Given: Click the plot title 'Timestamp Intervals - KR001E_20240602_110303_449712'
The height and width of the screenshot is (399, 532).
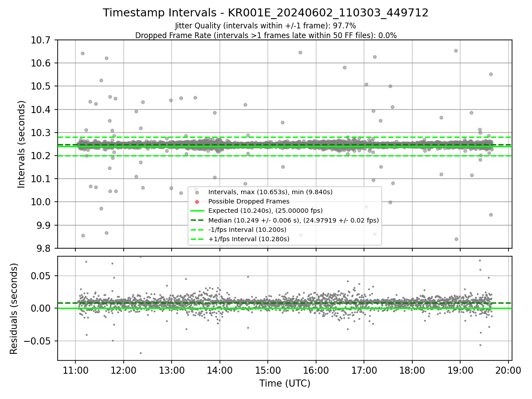Looking at the screenshot, I should 266,13.
